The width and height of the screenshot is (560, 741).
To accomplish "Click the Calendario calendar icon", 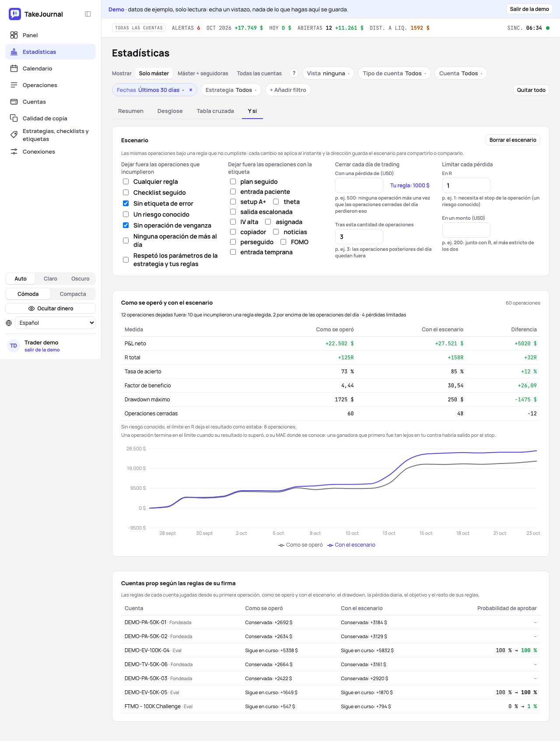I will point(14,68).
